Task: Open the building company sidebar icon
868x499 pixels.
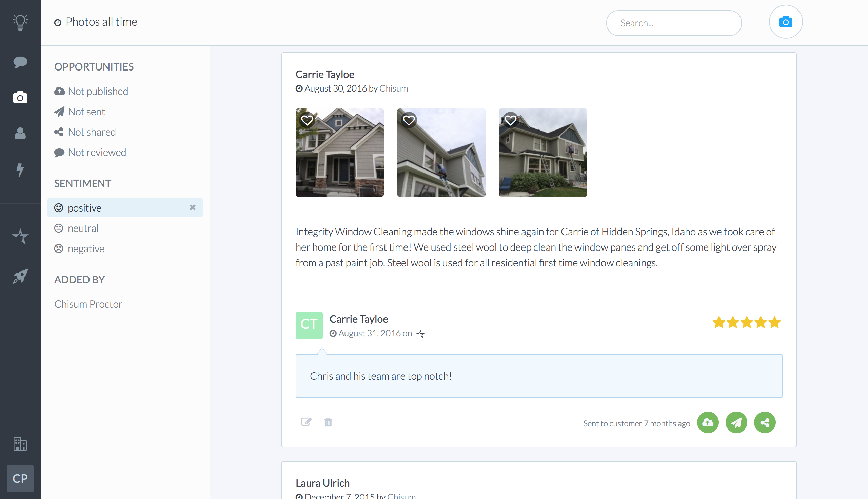Action: [20, 444]
